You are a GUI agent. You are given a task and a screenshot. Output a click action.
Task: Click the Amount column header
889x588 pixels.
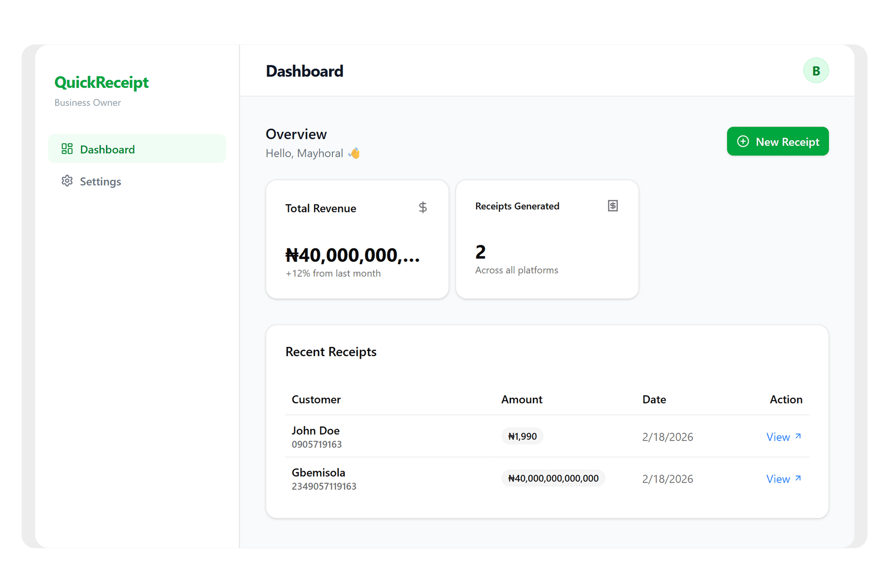coord(521,399)
